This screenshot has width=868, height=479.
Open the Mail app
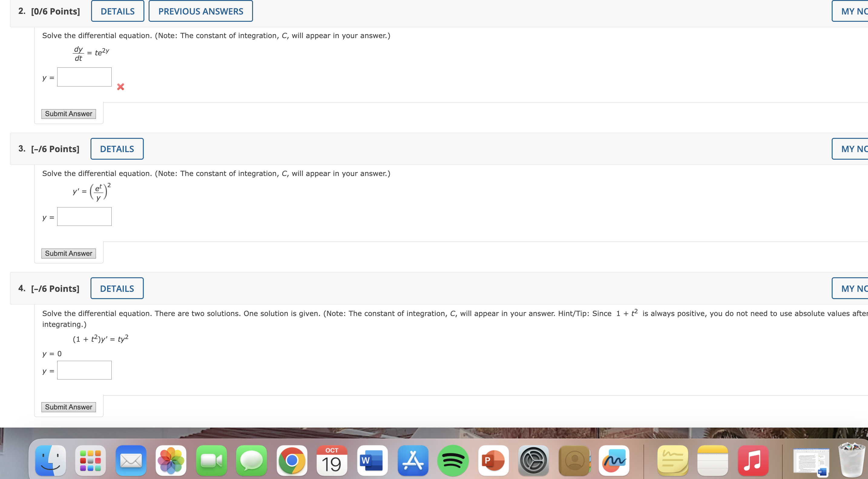131,460
